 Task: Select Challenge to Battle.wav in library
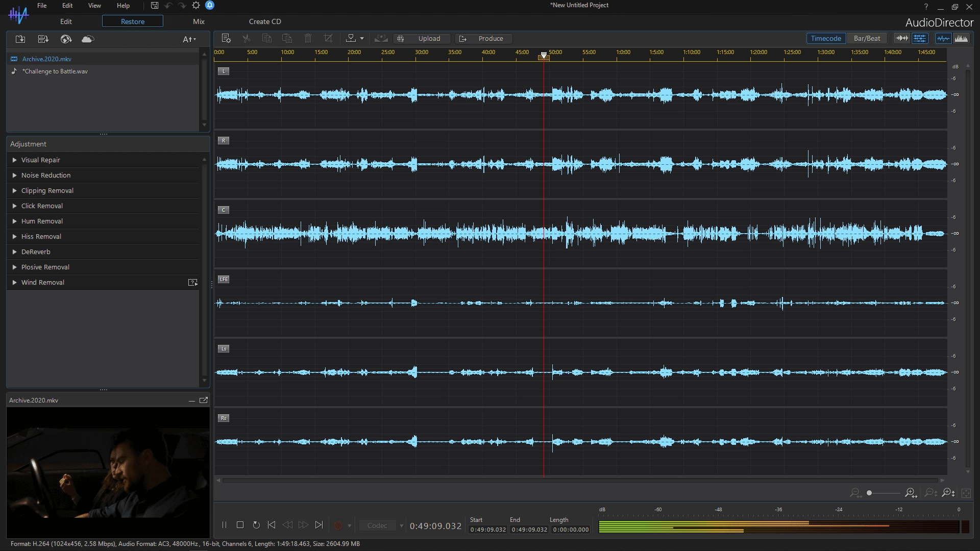pos(104,71)
